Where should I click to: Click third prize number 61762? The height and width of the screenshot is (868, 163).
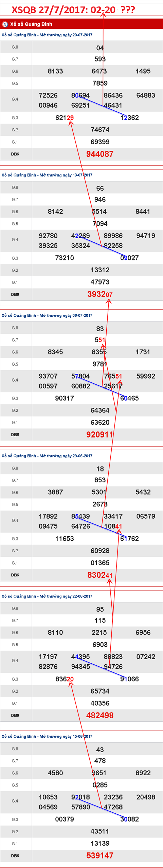click(129, 539)
